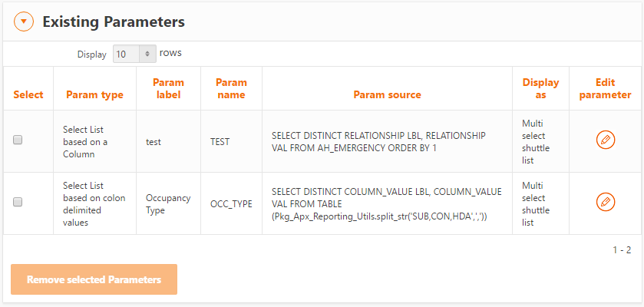Click the AH_EMERGENCY SQL source cell
This screenshot has width=644, height=307.
pyautogui.click(x=378, y=141)
